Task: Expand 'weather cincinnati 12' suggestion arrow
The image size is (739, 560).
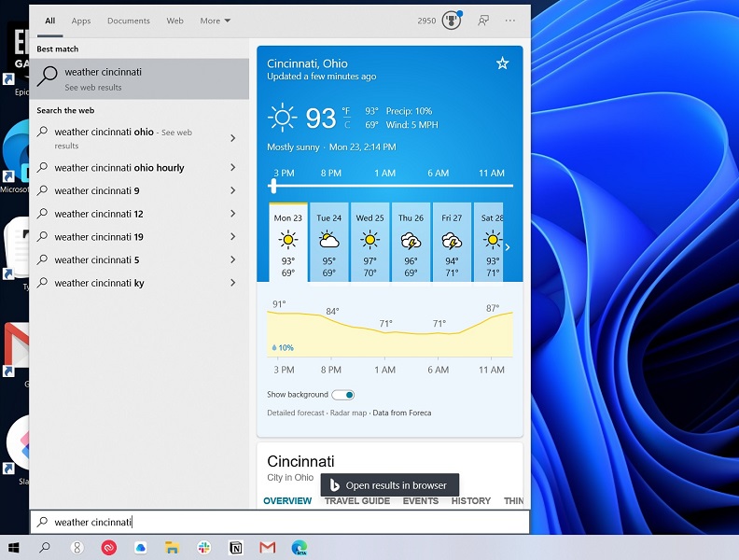Action: point(233,214)
